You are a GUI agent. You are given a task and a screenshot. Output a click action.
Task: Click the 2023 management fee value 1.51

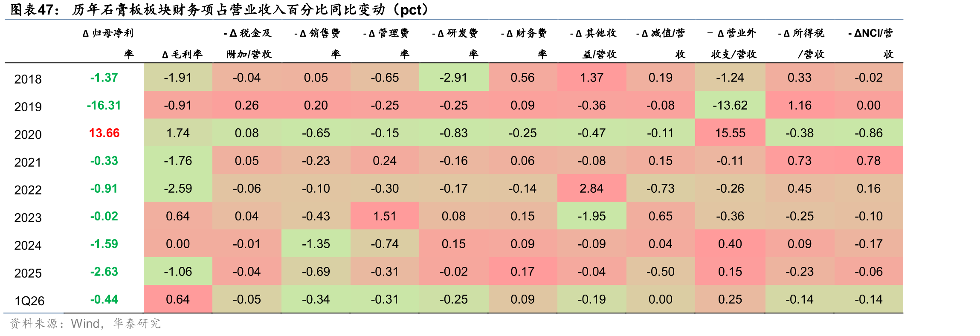(385, 216)
